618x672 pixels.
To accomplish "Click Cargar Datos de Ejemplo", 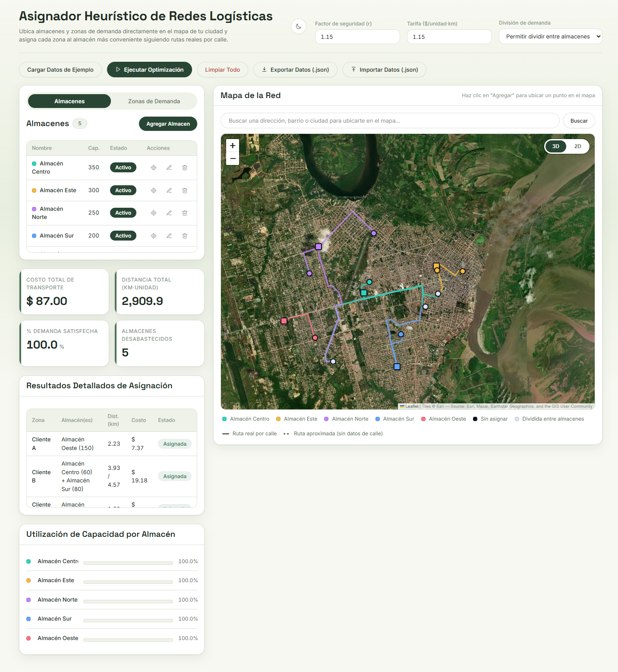I will (x=60, y=70).
